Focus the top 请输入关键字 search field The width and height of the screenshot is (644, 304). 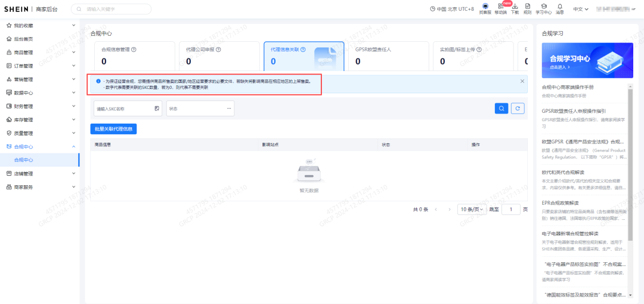[x=112, y=9]
